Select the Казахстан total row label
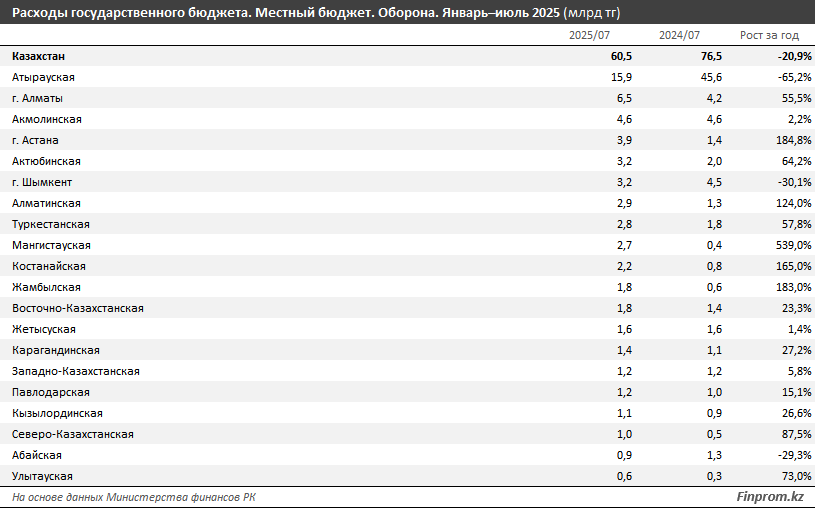The image size is (815, 508). click(x=39, y=56)
